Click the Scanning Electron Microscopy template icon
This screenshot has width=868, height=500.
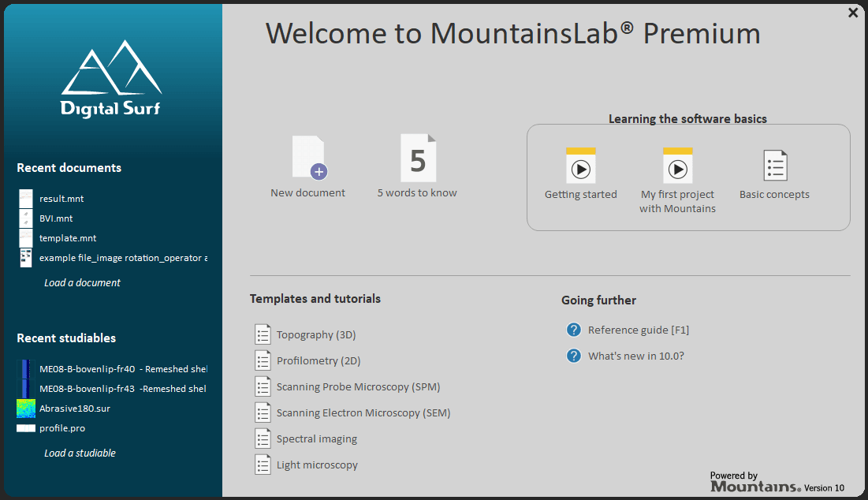pos(263,412)
